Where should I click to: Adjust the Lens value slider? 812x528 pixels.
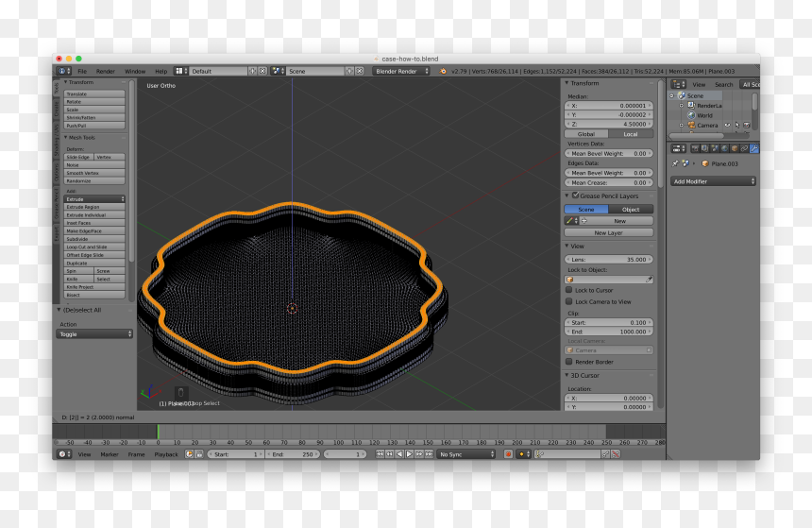tap(608, 259)
